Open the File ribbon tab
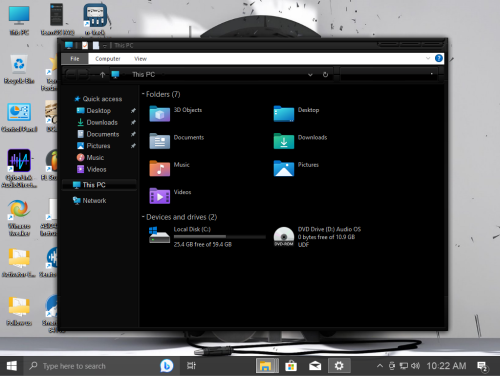The height and width of the screenshot is (376, 500). coord(75,59)
